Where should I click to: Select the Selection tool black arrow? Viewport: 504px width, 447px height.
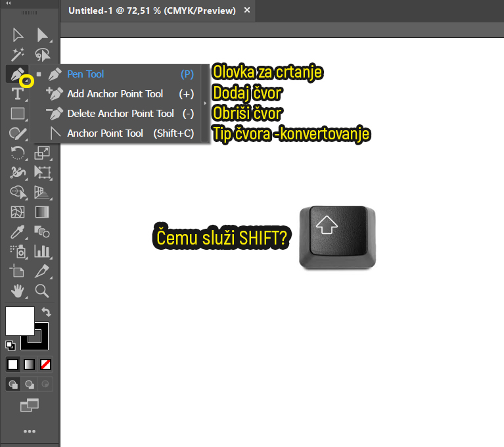18,35
